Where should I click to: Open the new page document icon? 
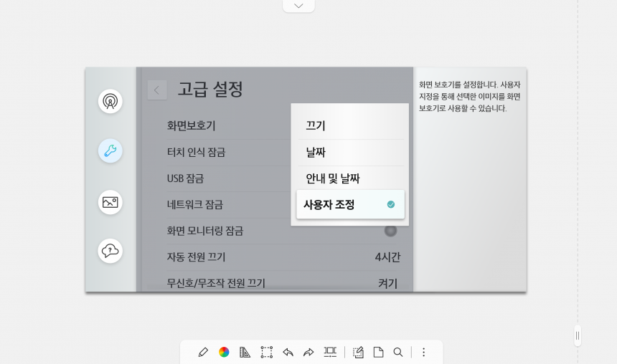378,352
